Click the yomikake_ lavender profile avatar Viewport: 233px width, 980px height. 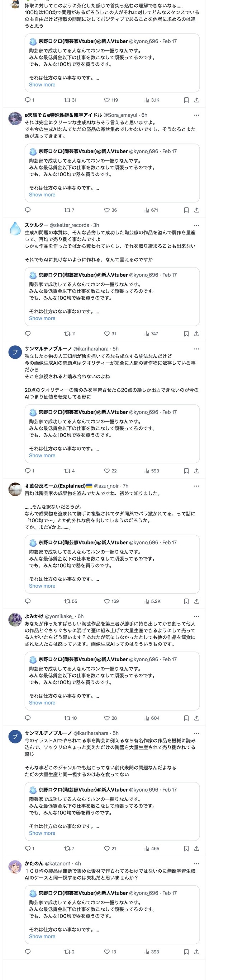pyautogui.click(x=15, y=620)
